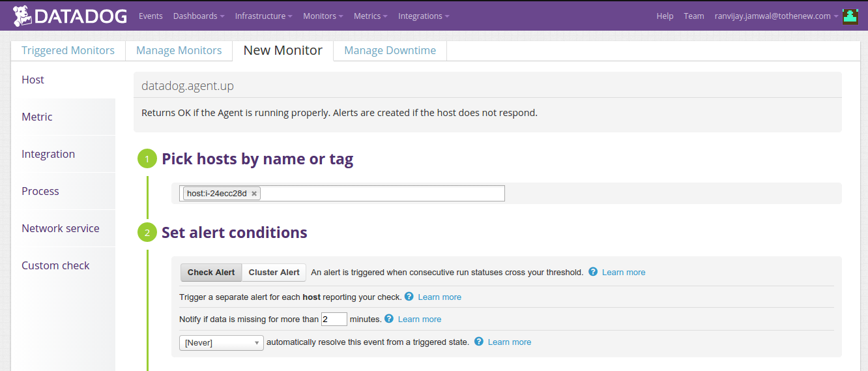This screenshot has width=868, height=371.
Task: Click help icon beside automatically resolve text
Action: click(479, 342)
